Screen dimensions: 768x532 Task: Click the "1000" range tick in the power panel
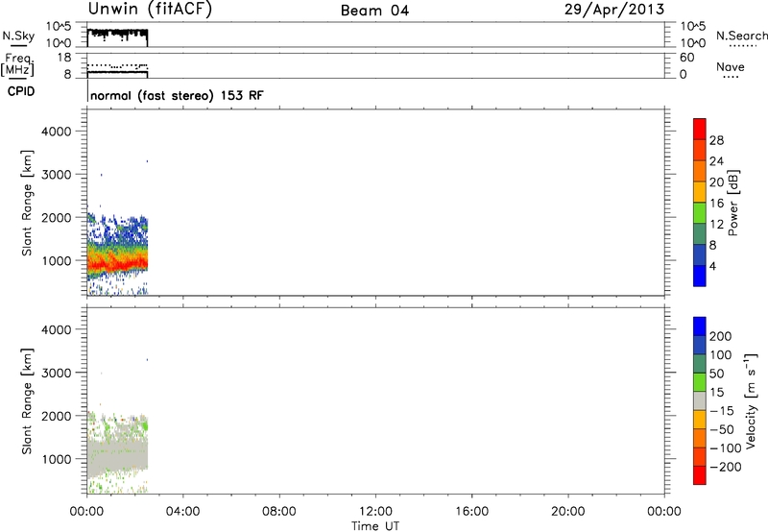(57, 260)
